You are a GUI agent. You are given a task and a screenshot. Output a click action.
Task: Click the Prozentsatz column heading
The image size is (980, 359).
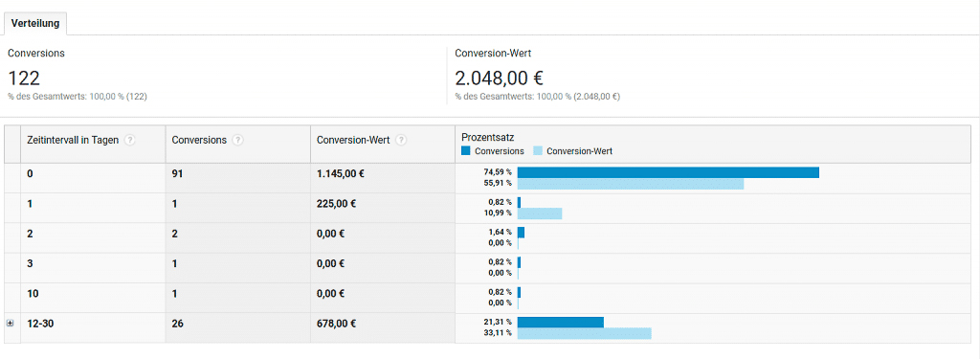(x=487, y=137)
